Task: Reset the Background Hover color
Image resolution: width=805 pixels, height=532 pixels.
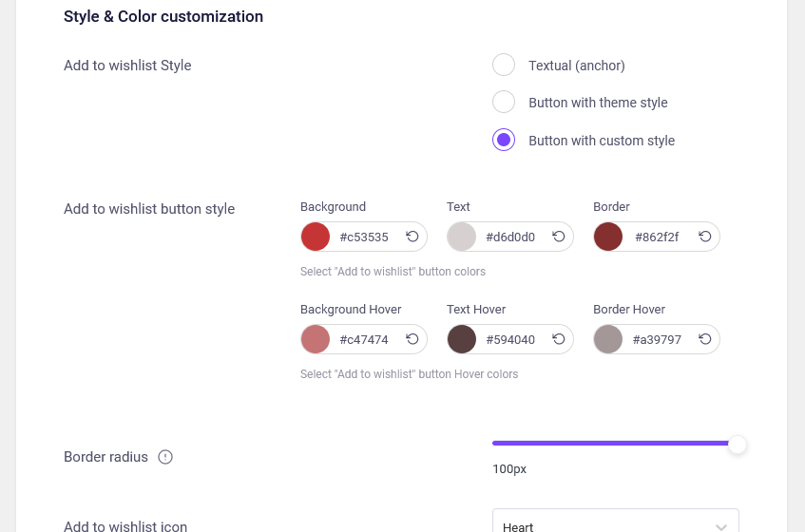Action: (412, 339)
